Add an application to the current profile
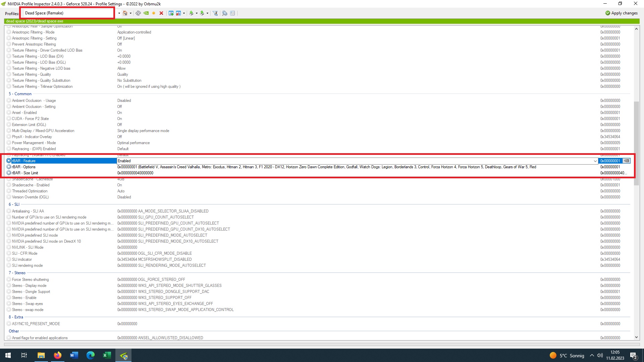The height and width of the screenshot is (362, 644). click(171, 13)
